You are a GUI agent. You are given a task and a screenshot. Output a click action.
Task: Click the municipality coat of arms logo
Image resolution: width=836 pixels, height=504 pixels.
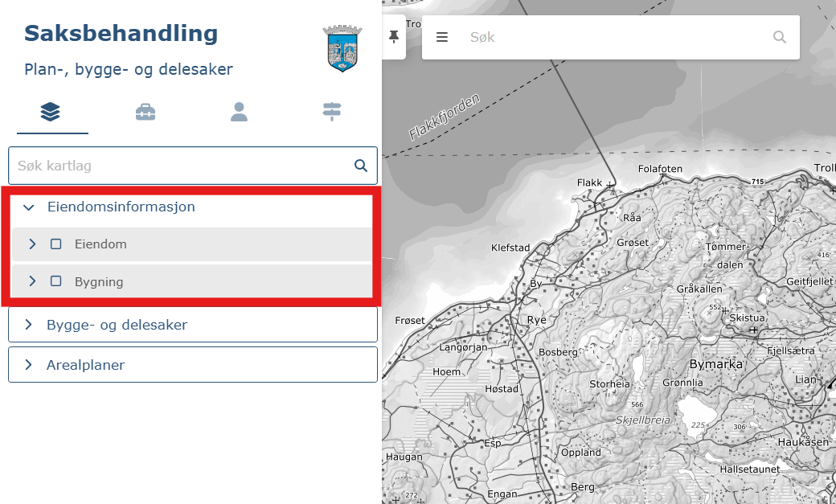point(342,50)
